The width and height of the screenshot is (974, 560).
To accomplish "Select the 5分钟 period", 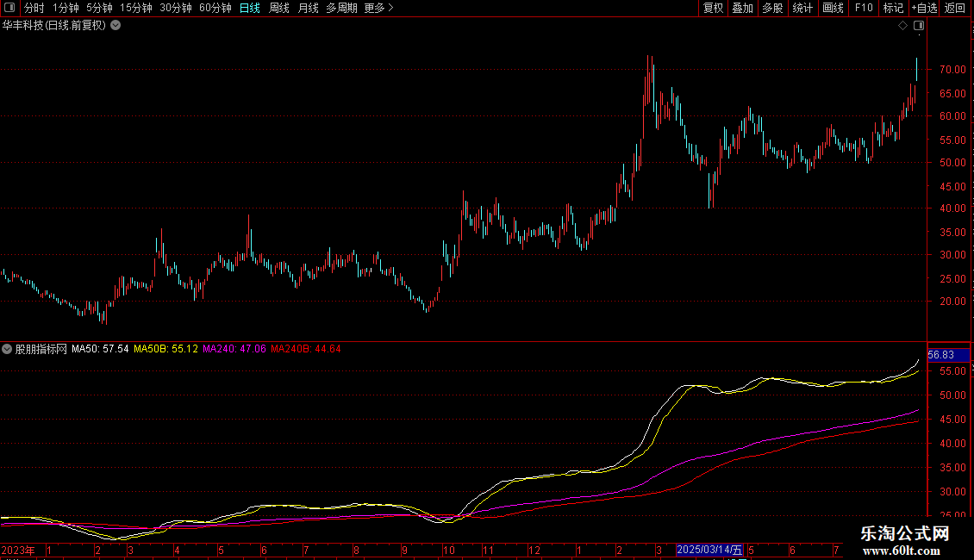I will [99, 8].
